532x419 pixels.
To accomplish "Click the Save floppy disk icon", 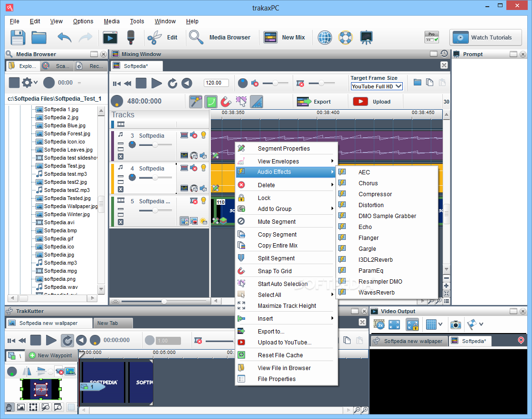I will pyautogui.click(x=18, y=38).
